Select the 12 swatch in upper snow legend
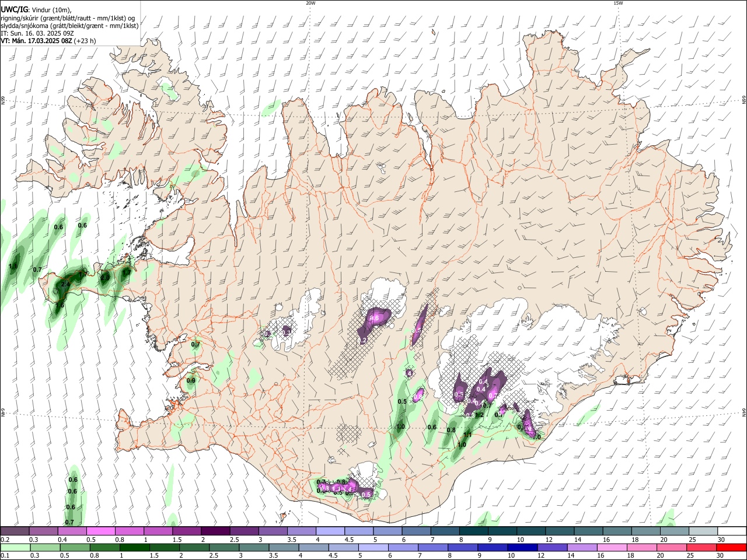747x560 pixels. pos(559,531)
